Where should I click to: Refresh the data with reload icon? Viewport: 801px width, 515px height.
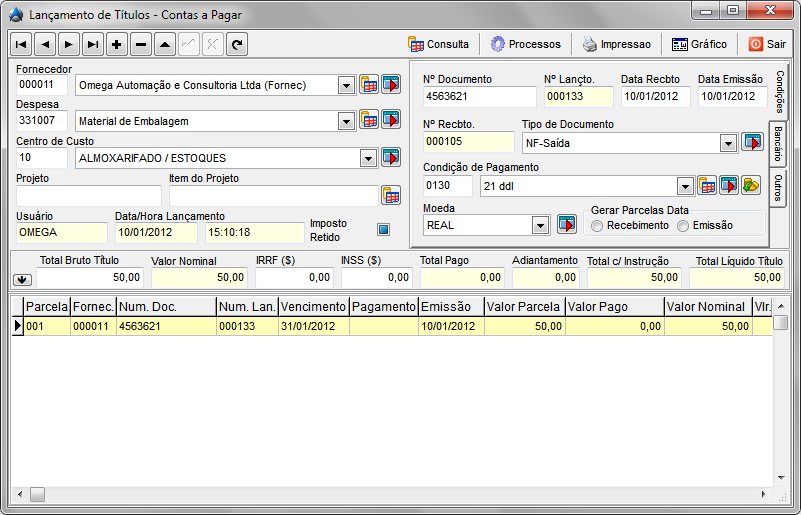click(237, 44)
